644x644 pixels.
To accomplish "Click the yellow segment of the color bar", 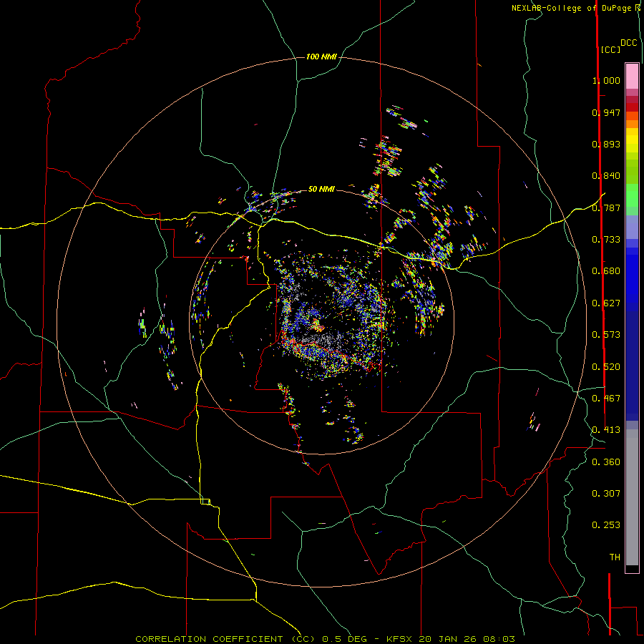I will (x=632, y=141).
